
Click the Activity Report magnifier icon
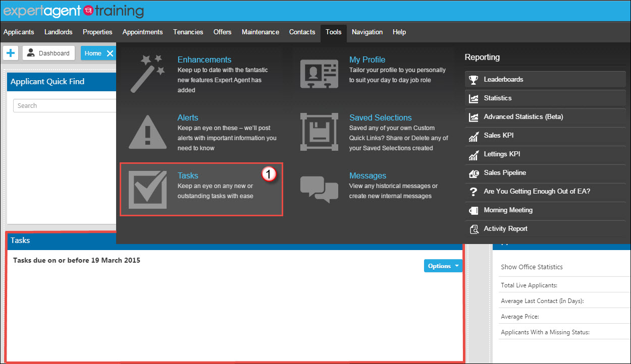(x=474, y=228)
